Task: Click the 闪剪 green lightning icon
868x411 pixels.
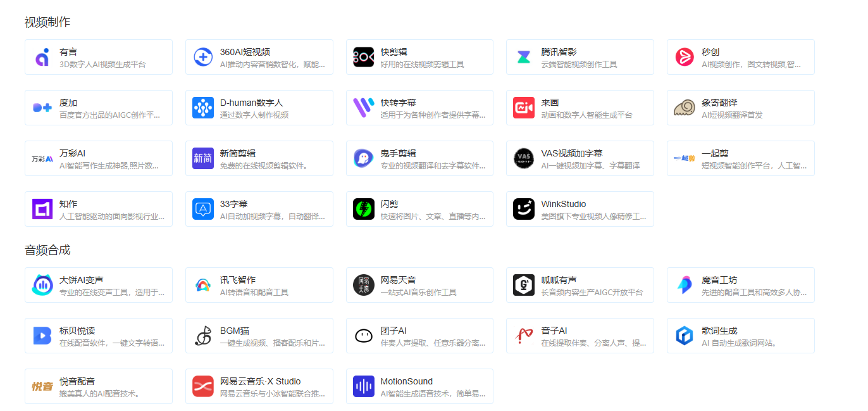Action: (363, 209)
